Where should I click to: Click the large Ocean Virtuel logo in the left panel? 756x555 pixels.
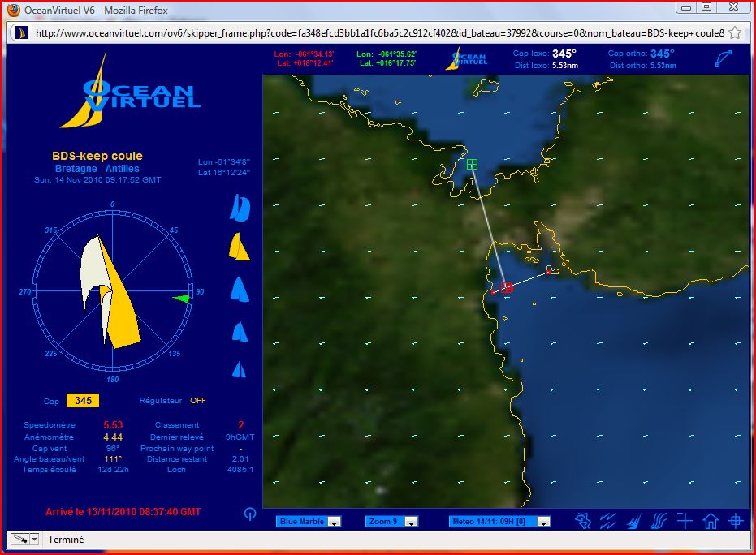click(x=130, y=91)
